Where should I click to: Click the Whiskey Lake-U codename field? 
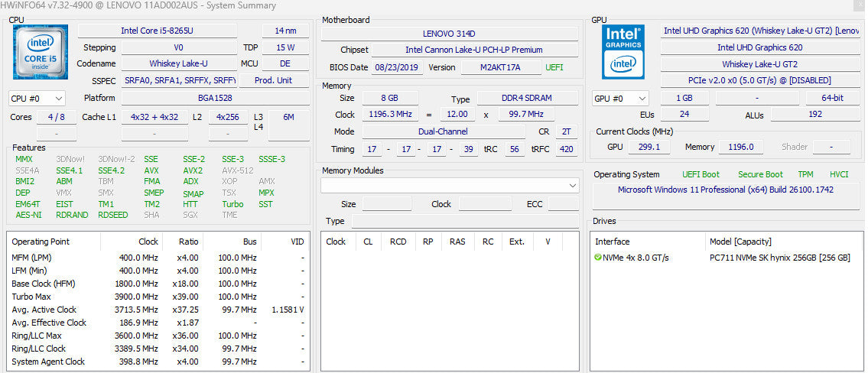tap(178, 63)
